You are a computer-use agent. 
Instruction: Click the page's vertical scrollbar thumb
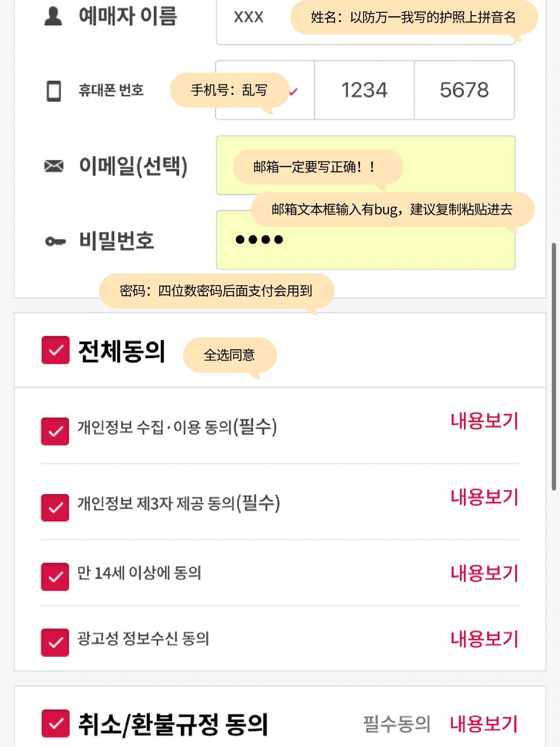[554, 367]
